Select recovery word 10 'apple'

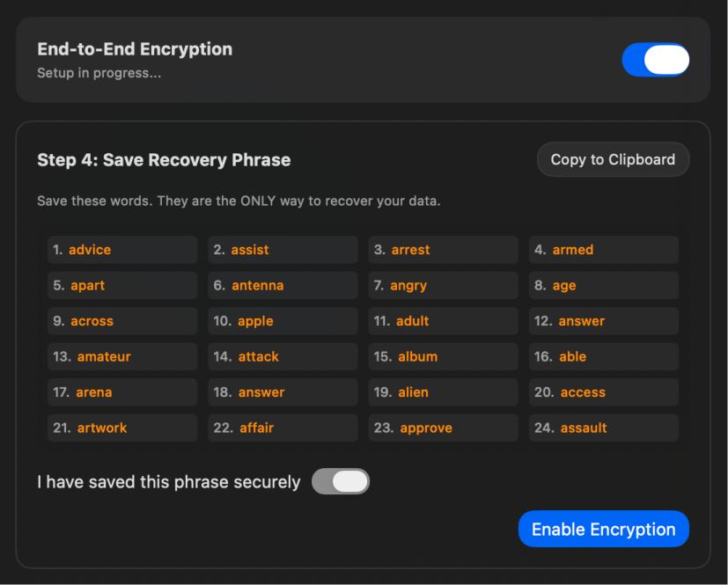pyautogui.click(x=282, y=320)
